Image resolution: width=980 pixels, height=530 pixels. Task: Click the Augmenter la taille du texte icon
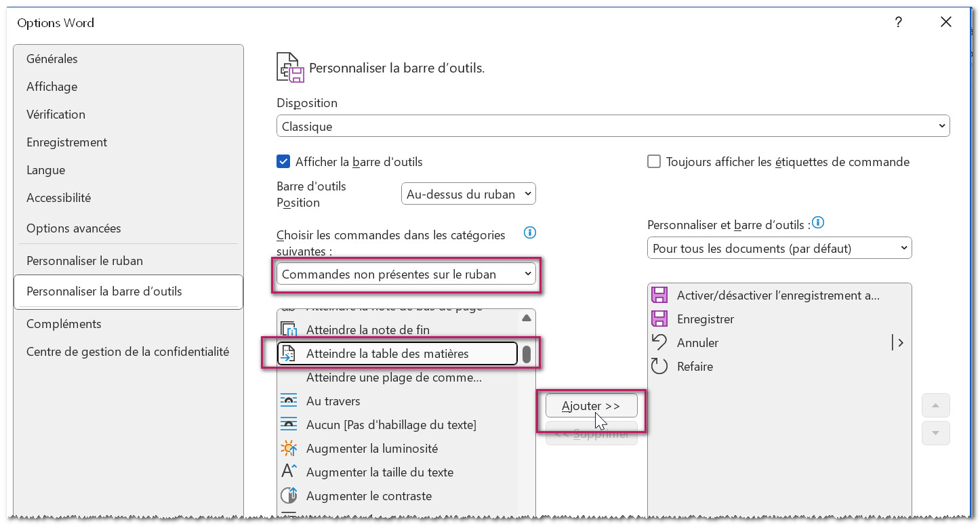pyautogui.click(x=289, y=472)
